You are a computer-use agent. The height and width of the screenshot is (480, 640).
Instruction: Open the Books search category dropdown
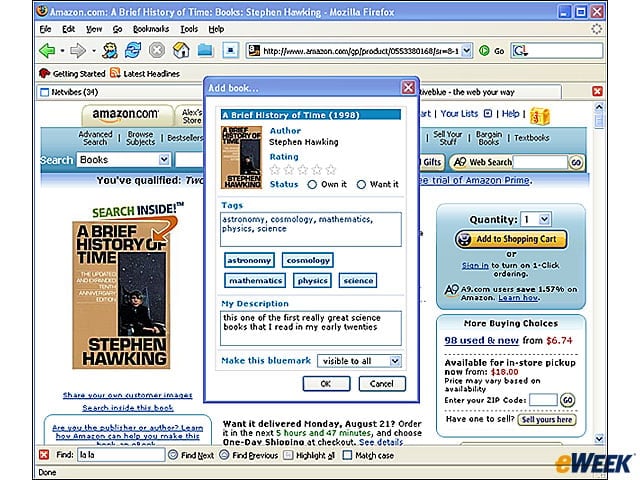pyautogui.click(x=123, y=160)
